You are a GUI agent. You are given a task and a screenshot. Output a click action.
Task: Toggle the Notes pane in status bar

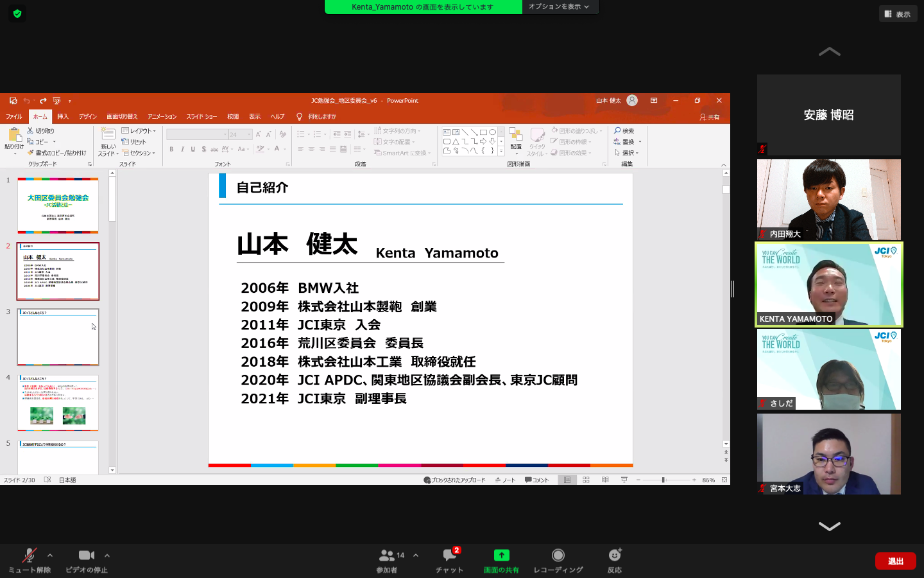506,480
